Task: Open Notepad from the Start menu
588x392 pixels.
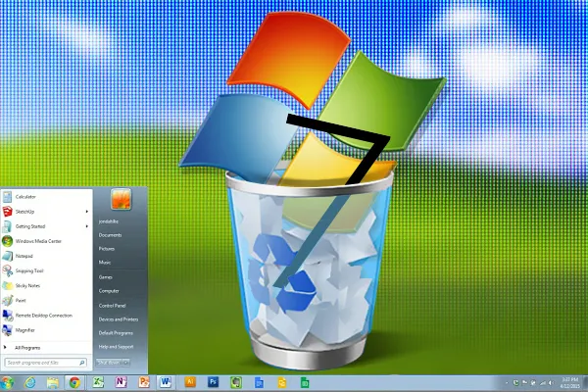Action: [x=46, y=256]
